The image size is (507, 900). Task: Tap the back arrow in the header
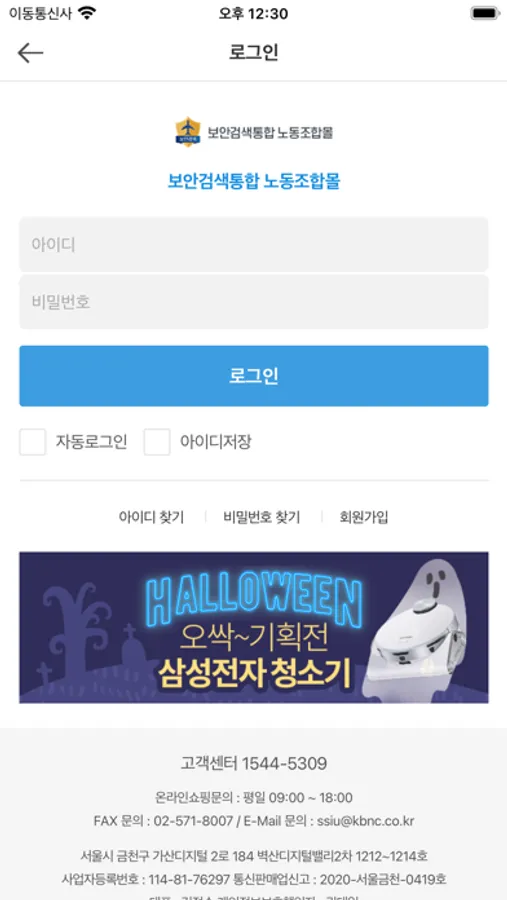coord(30,53)
